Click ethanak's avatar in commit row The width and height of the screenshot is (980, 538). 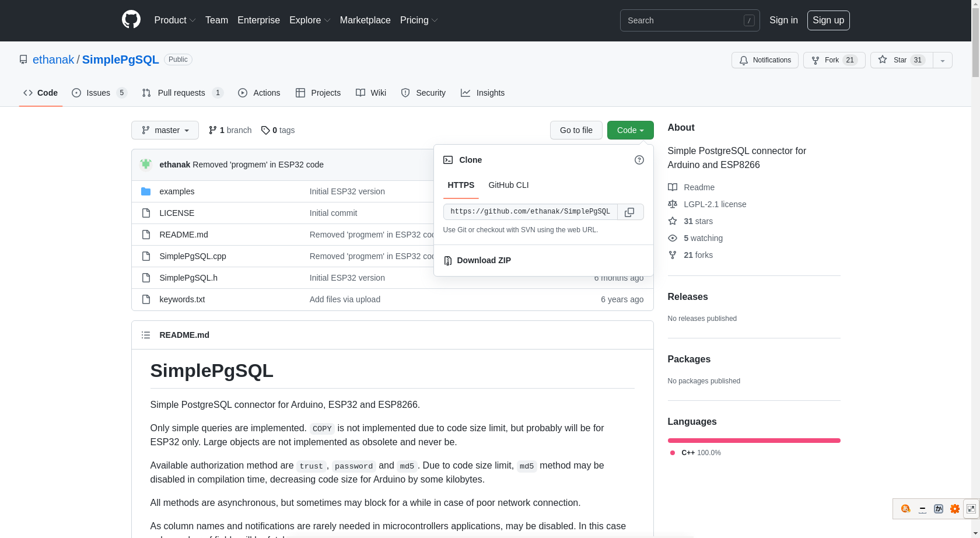tap(146, 165)
